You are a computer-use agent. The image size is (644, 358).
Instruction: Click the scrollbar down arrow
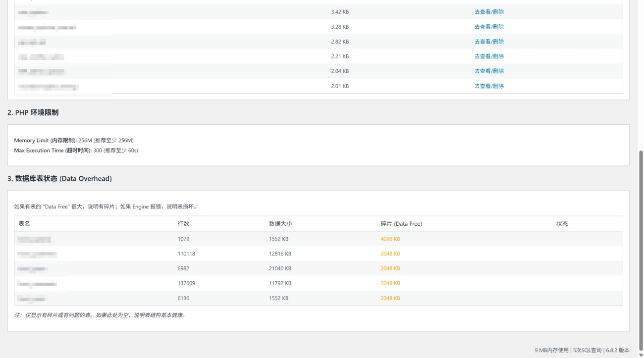[x=641, y=355]
